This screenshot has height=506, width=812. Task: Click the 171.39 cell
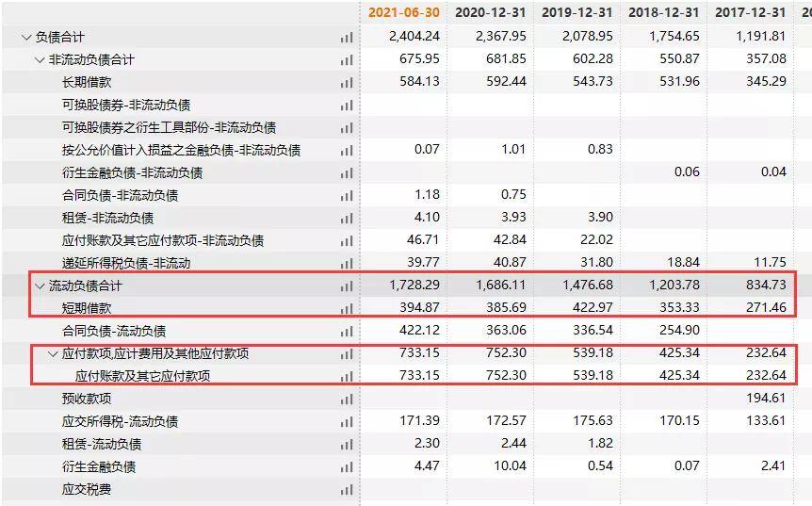click(x=419, y=420)
